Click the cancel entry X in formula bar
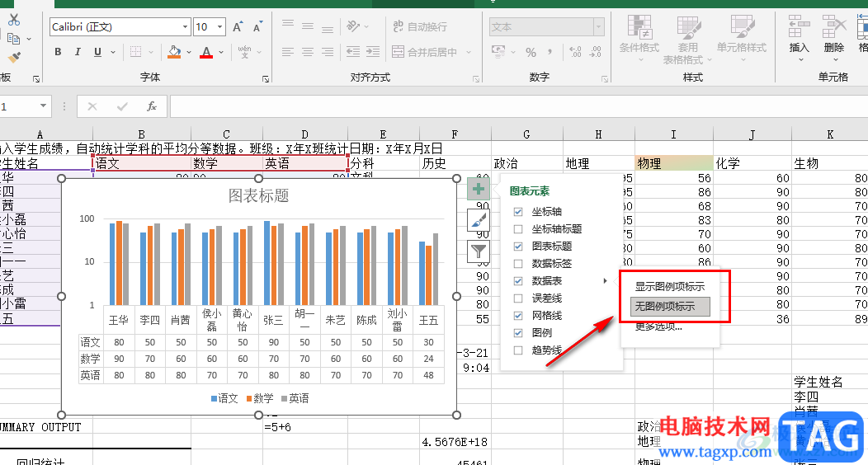Screen dimensions: 868x465 (92, 106)
